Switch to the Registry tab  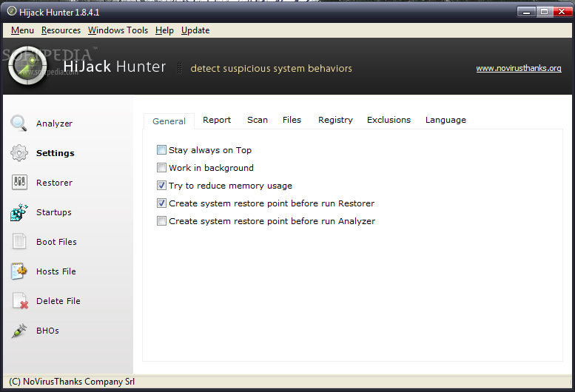pyautogui.click(x=335, y=120)
